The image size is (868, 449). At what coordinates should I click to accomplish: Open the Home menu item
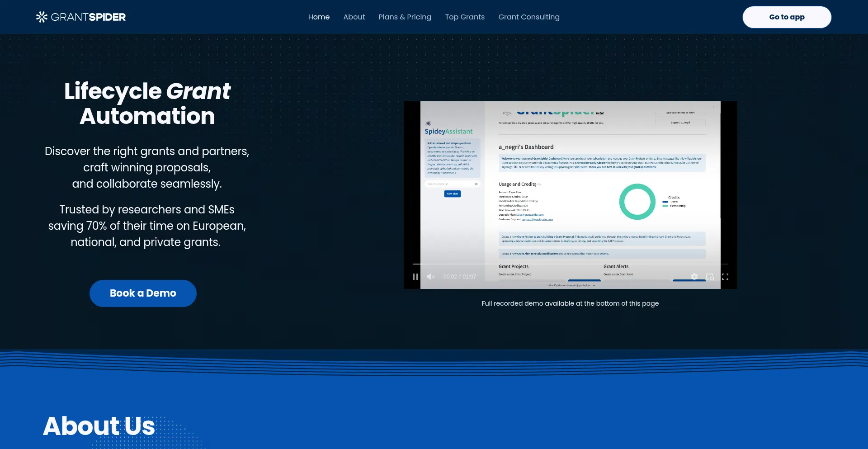coord(319,17)
